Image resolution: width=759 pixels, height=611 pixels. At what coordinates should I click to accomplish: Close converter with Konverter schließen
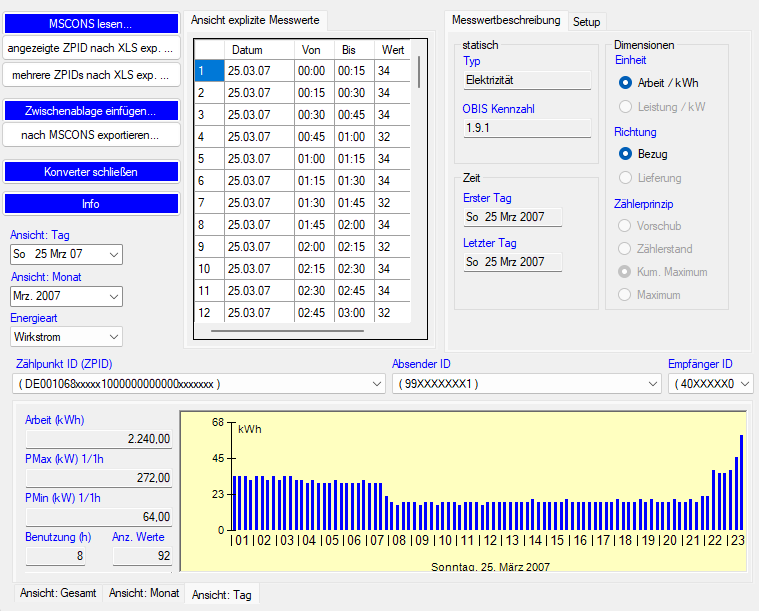coord(91,172)
